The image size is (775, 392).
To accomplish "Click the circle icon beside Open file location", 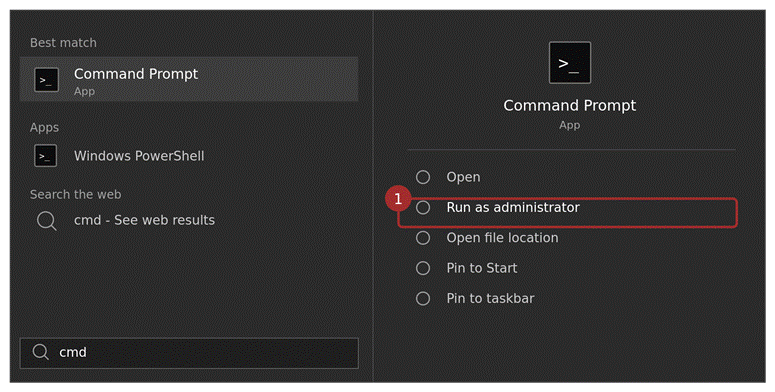I will (x=423, y=238).
